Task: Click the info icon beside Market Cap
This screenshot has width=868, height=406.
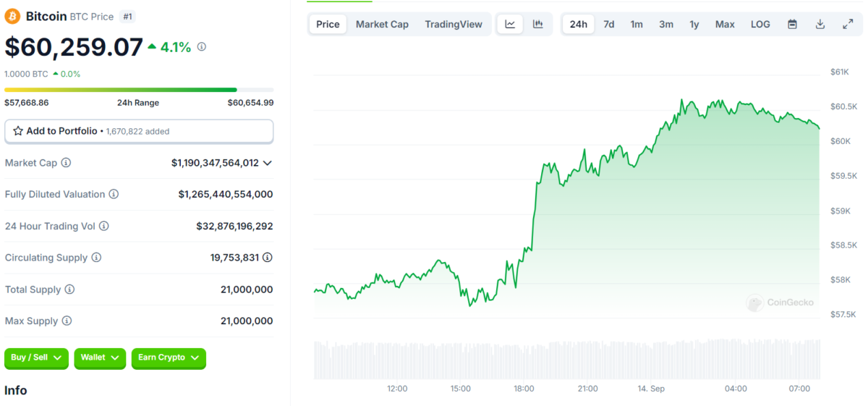Action: click(x=66, y=163)
